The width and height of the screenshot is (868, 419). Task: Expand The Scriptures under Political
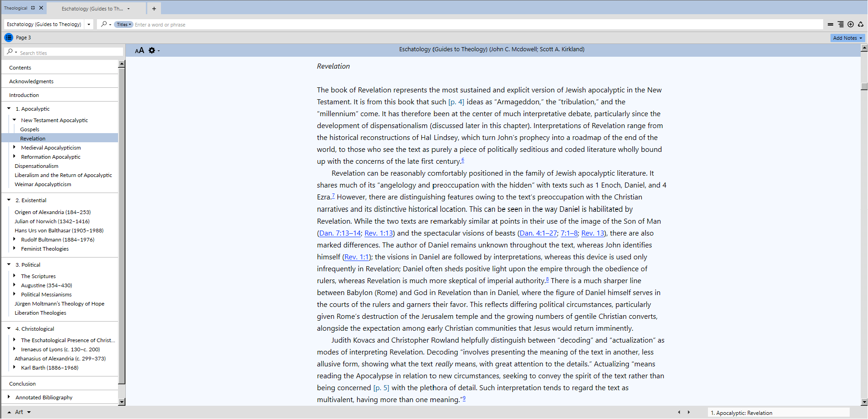14,276
